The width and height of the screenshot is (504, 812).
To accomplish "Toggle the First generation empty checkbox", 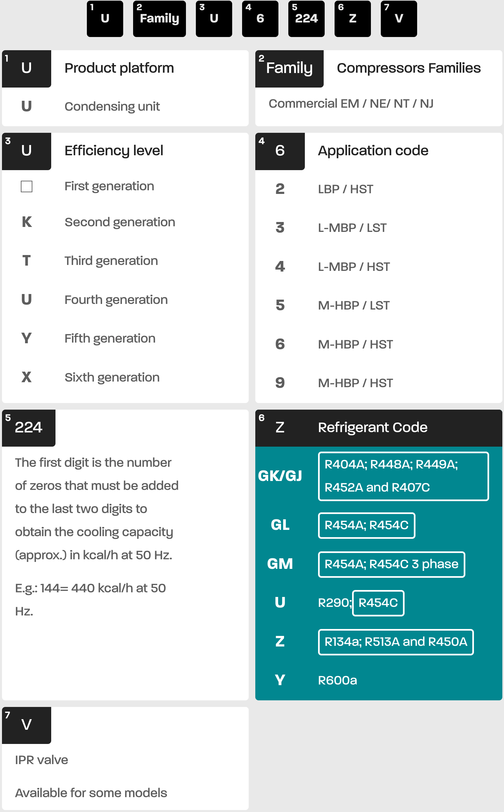I will point(27,186).
